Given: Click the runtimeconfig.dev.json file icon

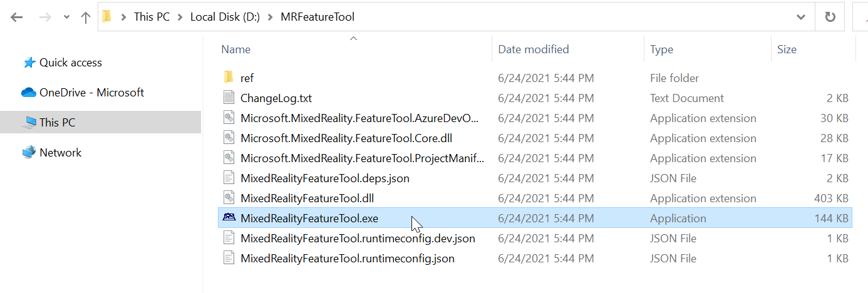Looking at the screenshot, I should 229,239.
